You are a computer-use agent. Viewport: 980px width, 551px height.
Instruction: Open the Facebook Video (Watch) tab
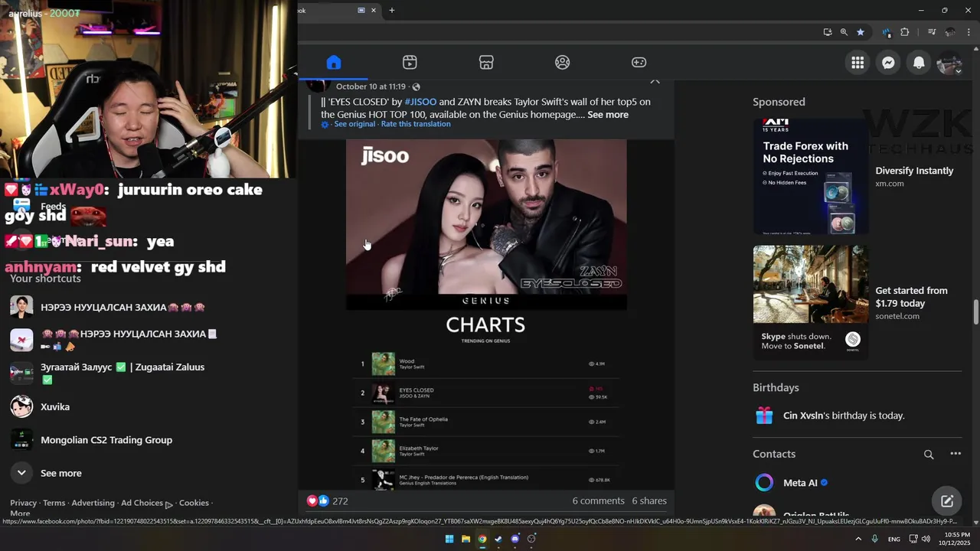click(x=410, y=63)
